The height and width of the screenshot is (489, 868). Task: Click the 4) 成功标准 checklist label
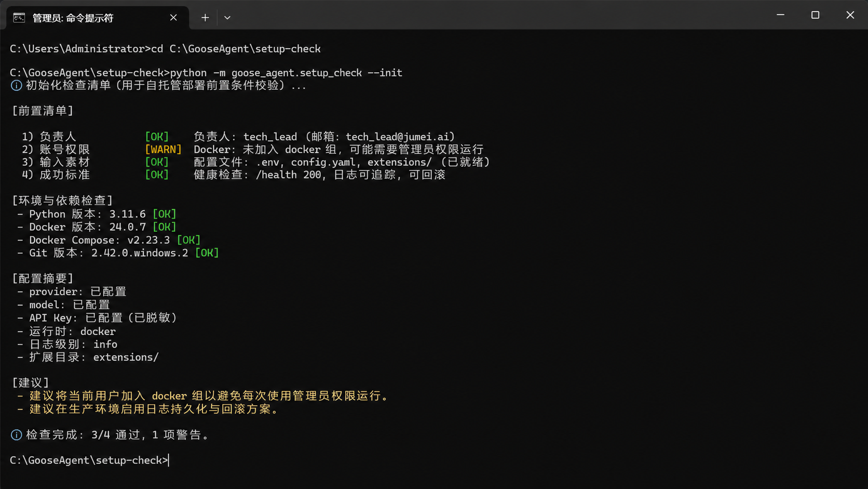[56, 175]
